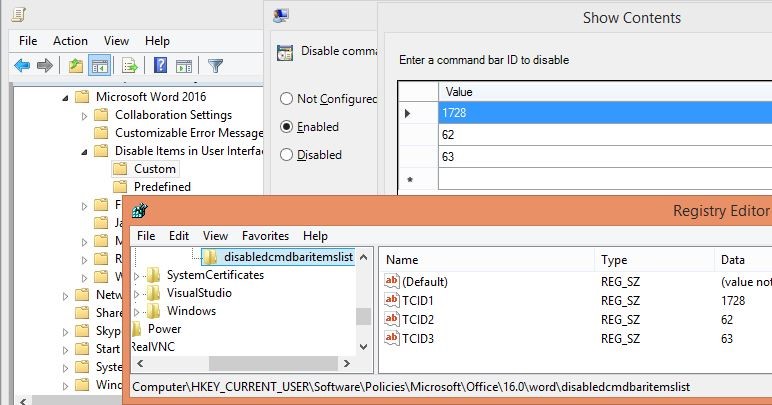
Task: Select the 1728 value row in Show Contents
Action: (605, 113)
